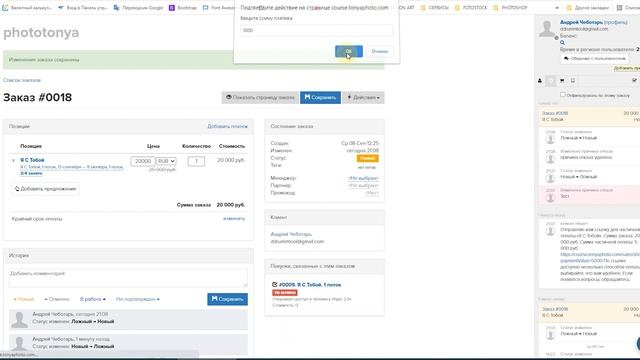
Task: Select the Отменен status option
Action: click(x=57, y=299)
